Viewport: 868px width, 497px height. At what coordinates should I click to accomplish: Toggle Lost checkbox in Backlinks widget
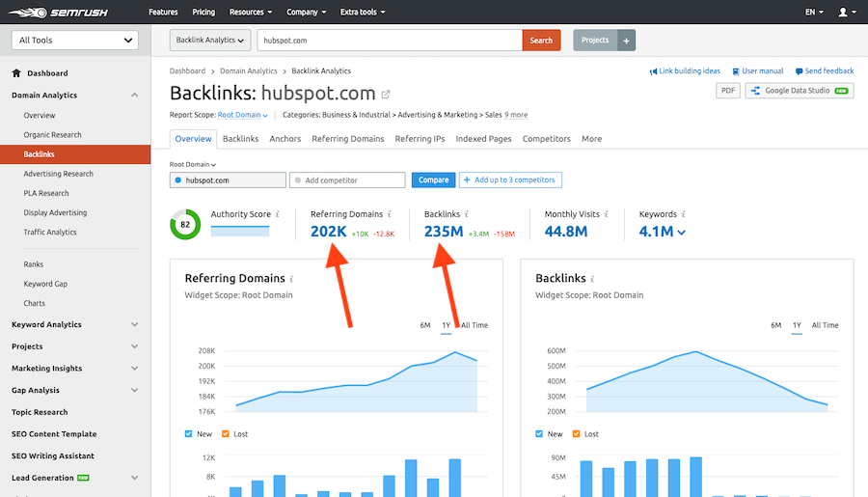pyautogui.click(x=577, y=434)
